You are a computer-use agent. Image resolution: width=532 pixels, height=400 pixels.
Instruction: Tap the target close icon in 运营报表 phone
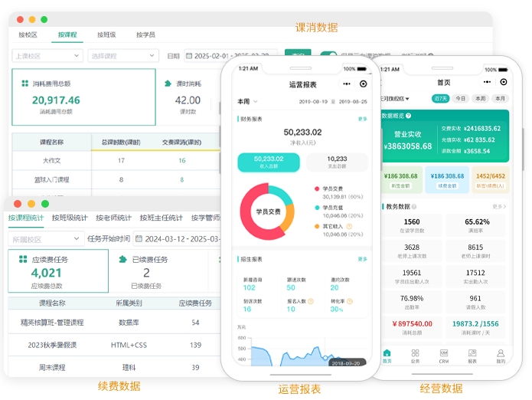(x=364, y=84)
